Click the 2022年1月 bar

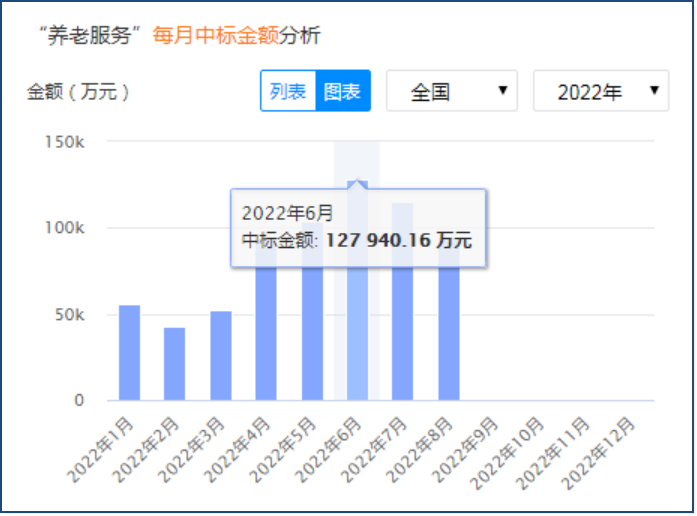(x=129, y=353)
